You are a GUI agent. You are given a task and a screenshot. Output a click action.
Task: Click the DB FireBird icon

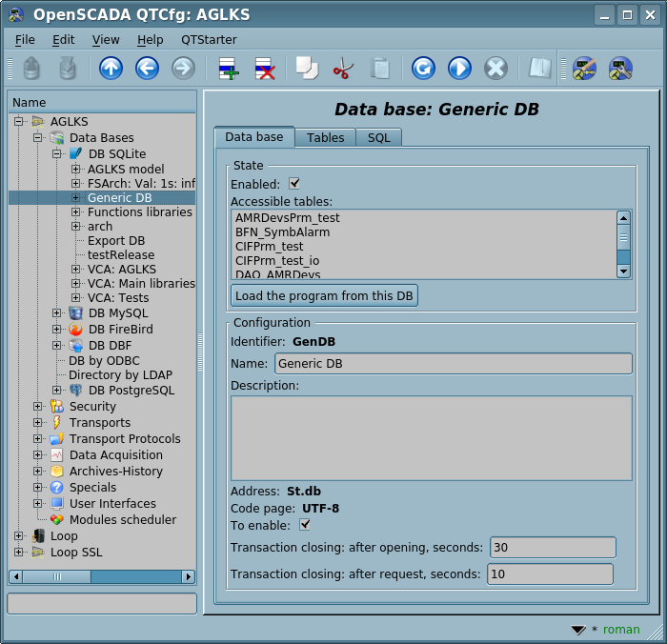tap(75, 330)
